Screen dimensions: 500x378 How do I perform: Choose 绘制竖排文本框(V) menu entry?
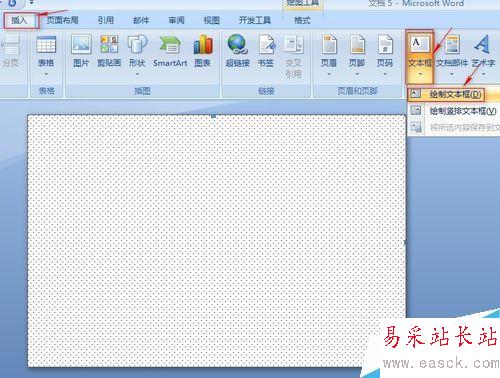point(454,111)
